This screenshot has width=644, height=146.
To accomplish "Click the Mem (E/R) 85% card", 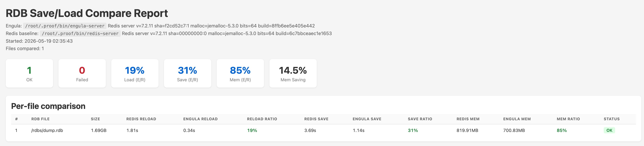I will (240, 73).
